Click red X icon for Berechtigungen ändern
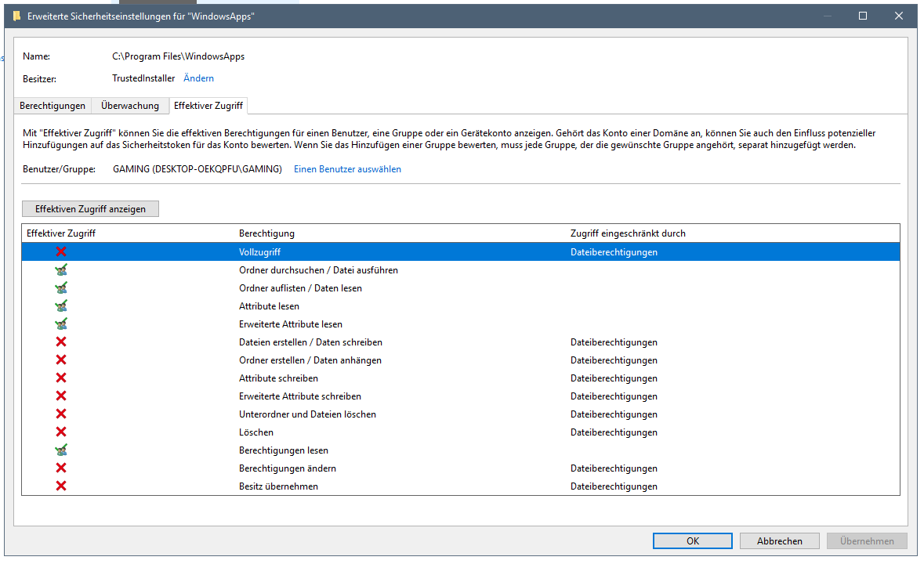The width and height of the screenshot is (924, 564). click(60, 468)
